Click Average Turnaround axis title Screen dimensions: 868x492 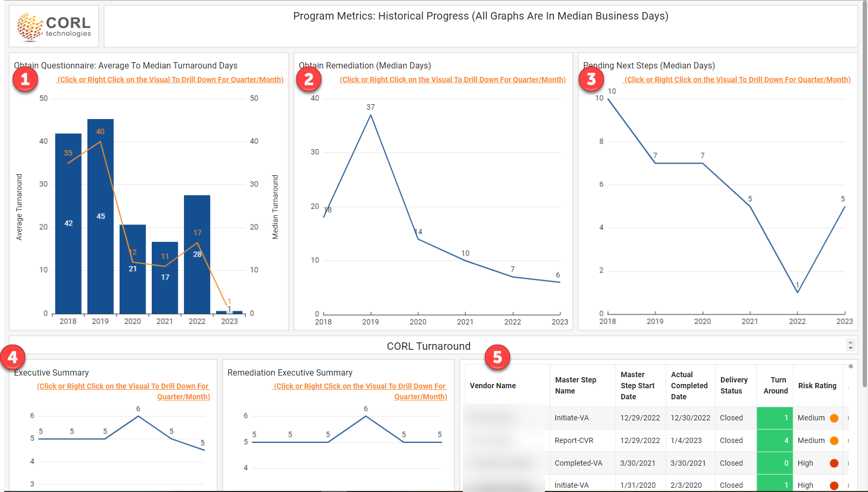(x=19, y=207)
